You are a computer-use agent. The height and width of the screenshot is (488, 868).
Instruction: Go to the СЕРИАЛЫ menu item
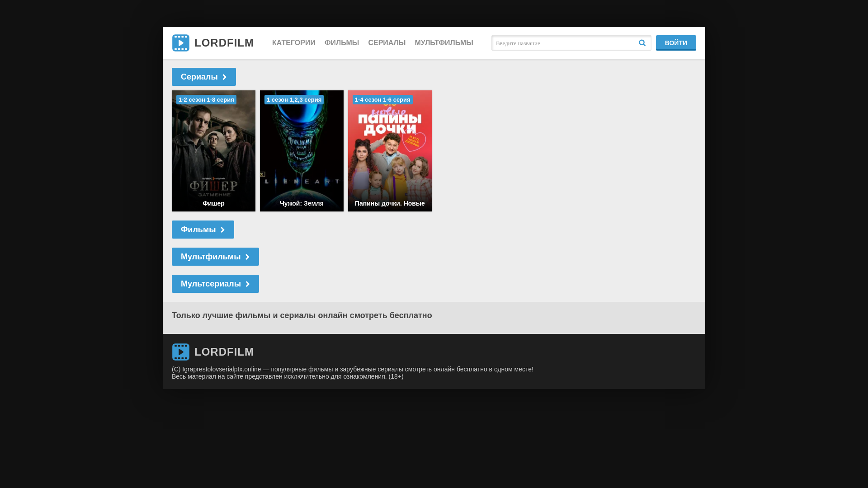coord(387,43)
